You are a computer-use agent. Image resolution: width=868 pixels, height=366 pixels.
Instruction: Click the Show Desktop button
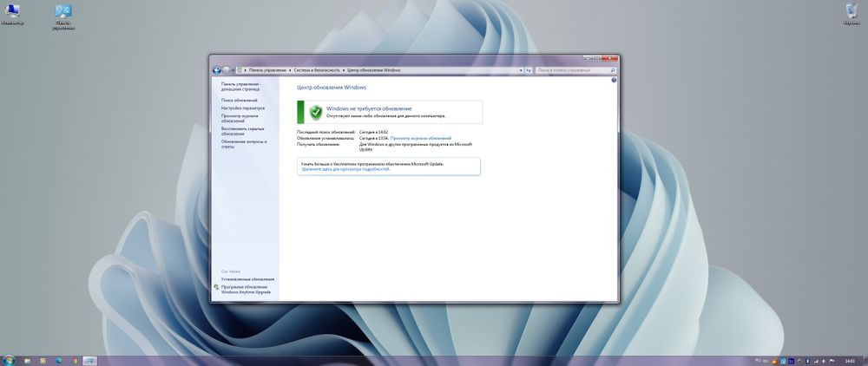(x=865, y=361)
